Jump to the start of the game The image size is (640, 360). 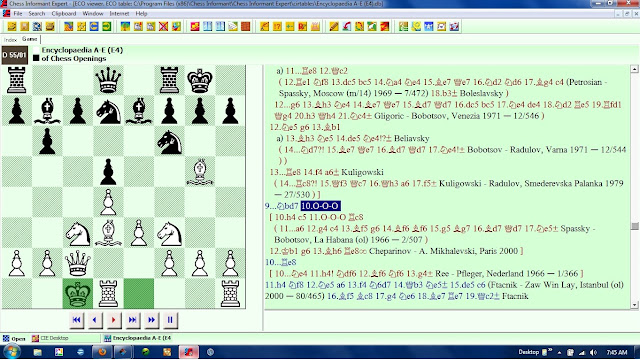76,320
